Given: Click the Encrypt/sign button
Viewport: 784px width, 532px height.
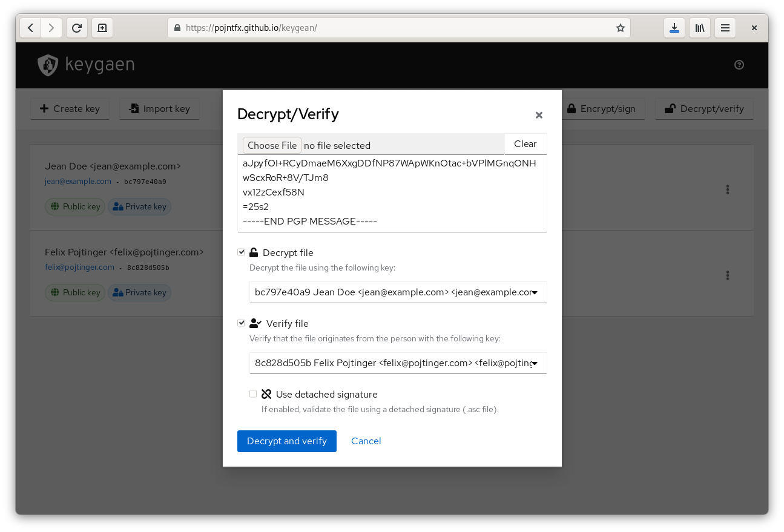Looking at the screenshot, I should pyautogui.click(x=601, y=109).
